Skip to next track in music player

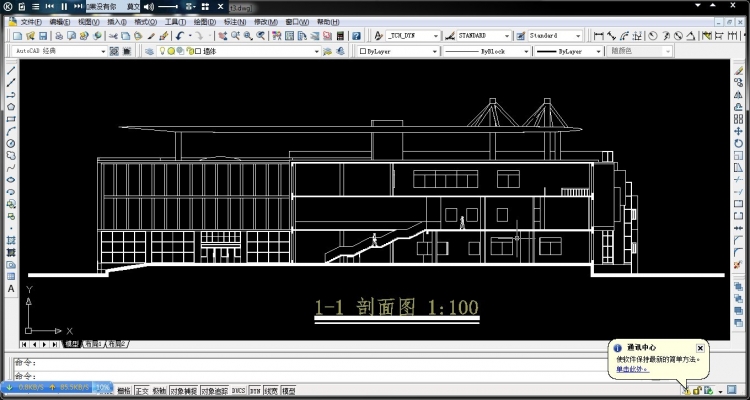[78, 6]
